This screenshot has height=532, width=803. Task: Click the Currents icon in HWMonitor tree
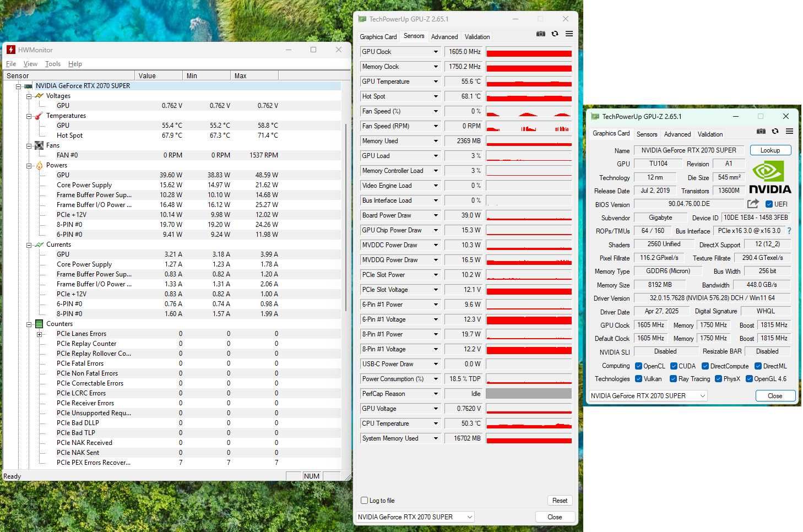(39, 245)
